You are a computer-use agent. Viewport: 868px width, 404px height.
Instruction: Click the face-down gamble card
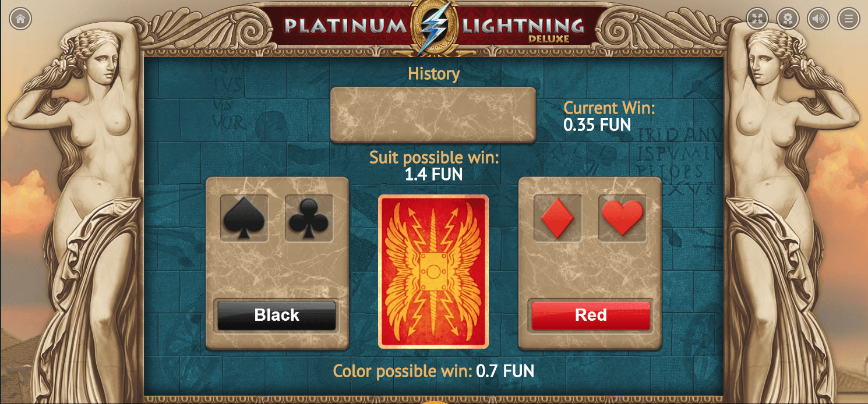pyautogui.click(x=433, y=271)
